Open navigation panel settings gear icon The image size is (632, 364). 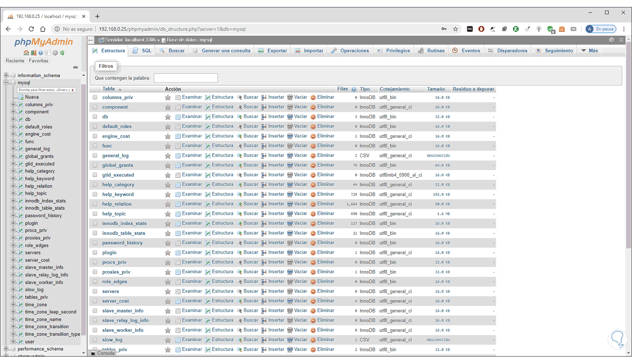pyautogui.click(x=55, y=53)
